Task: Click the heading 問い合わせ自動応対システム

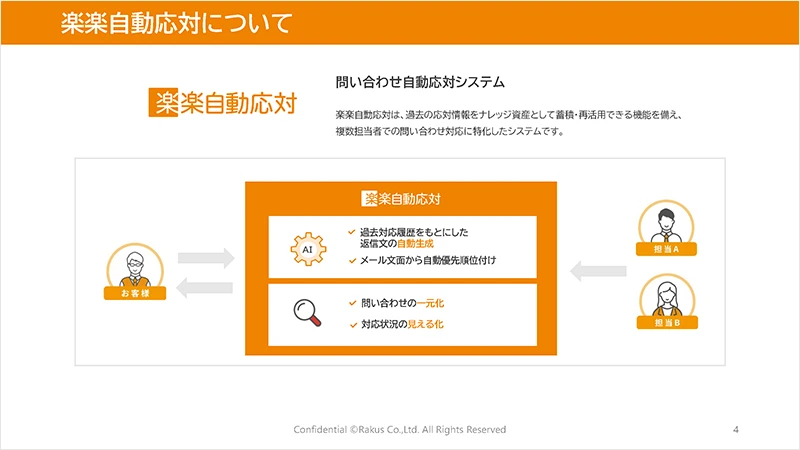Action: tap(420, 82)
